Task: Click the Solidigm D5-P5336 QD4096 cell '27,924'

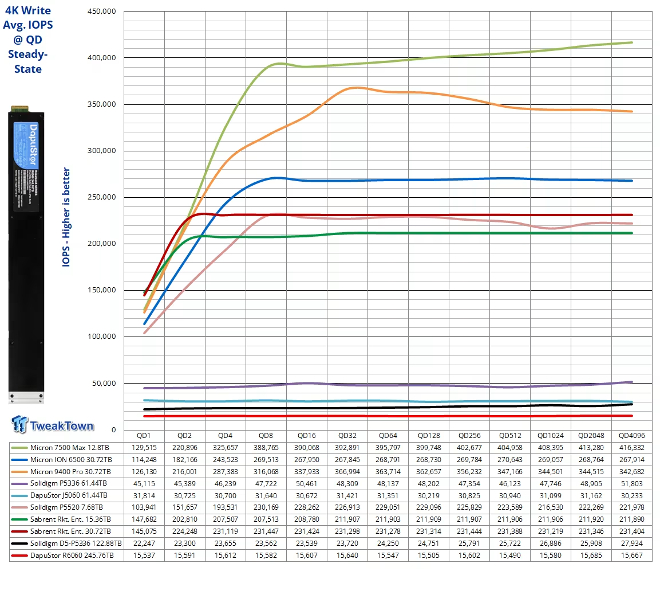Action: coord(631,543)
